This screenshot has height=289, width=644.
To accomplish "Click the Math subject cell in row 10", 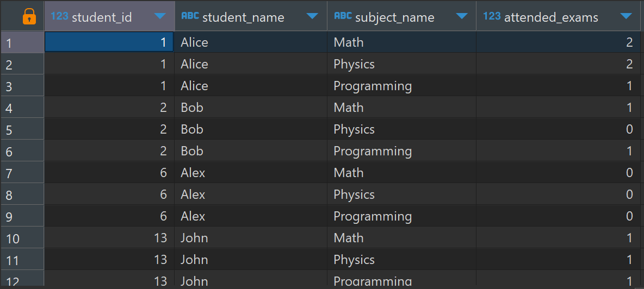I will (x=401, y=238).
